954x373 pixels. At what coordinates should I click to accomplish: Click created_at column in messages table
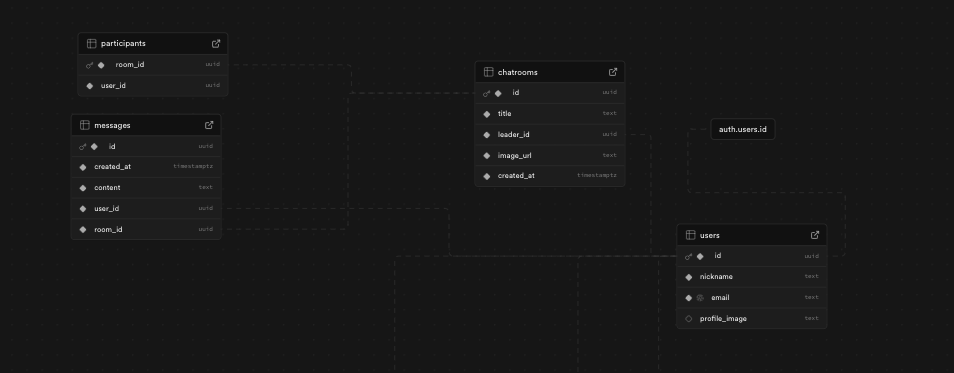point(113,167)
